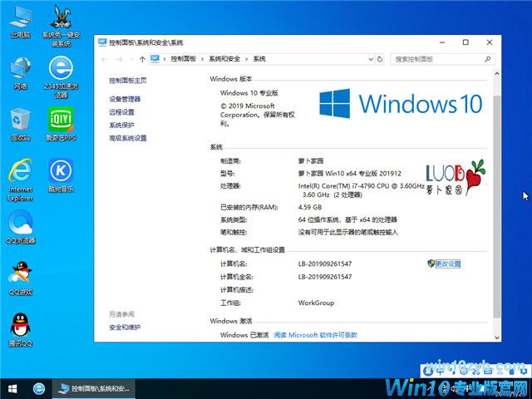The image size is (532, 399).
Task: Launch the QQ Games desktop icon
Action: click(20, 278)
